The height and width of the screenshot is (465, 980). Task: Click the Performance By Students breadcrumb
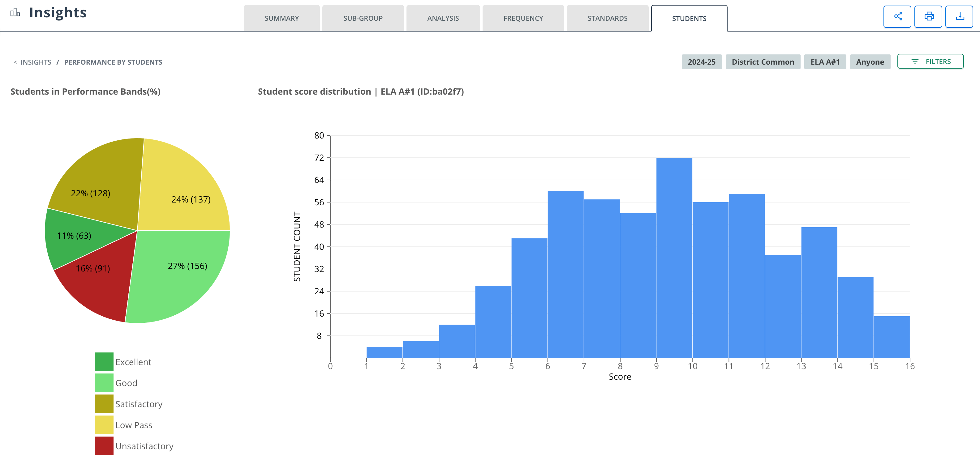[113, 62]
